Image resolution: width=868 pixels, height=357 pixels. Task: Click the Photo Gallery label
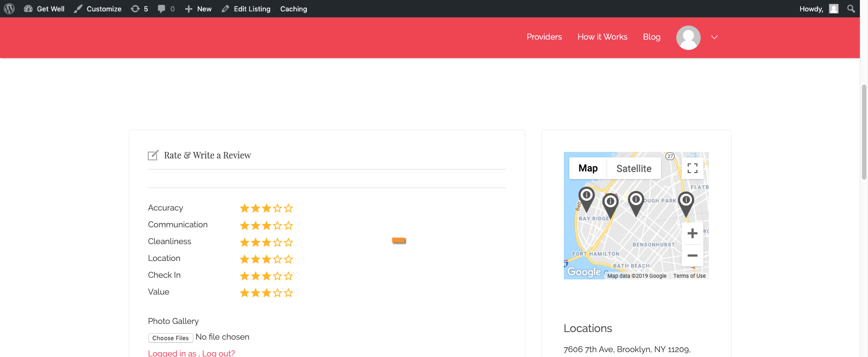click(x=173, y=321)
